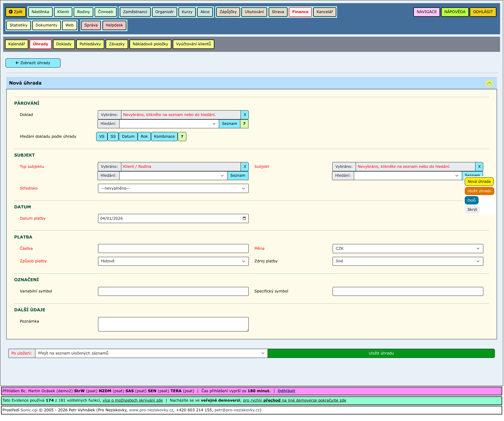Click the floating Dolů button
This screenshot has height=421, width=504.
472,200
